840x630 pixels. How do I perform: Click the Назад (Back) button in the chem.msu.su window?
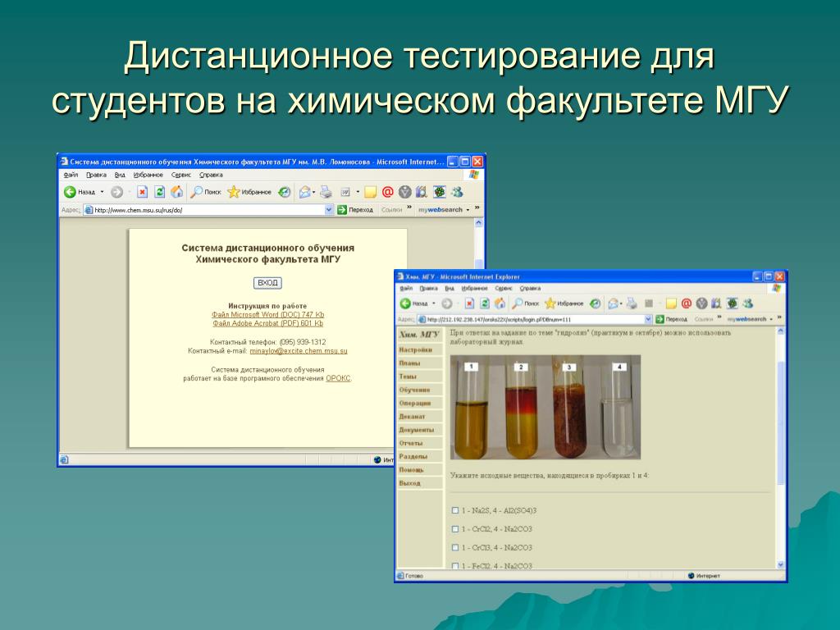click(x=80, y=192)
